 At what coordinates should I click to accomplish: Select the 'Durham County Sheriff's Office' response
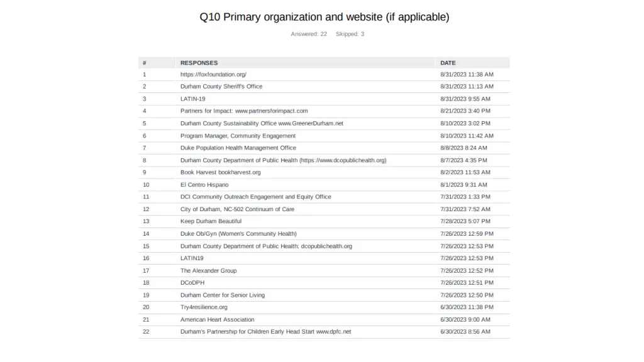(x=221, y=87)
